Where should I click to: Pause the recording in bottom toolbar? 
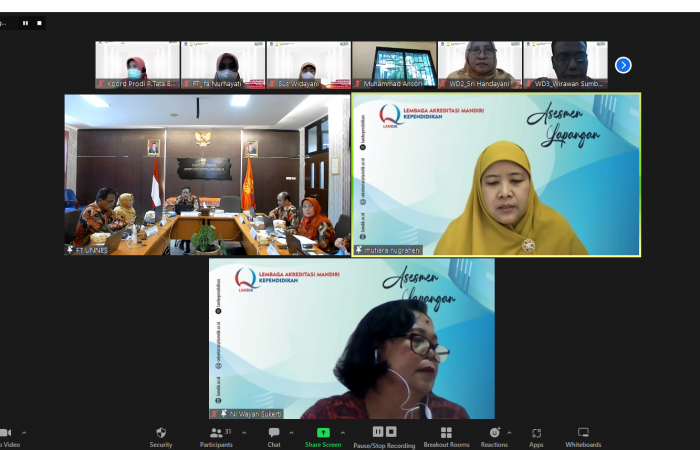(378, 432)
